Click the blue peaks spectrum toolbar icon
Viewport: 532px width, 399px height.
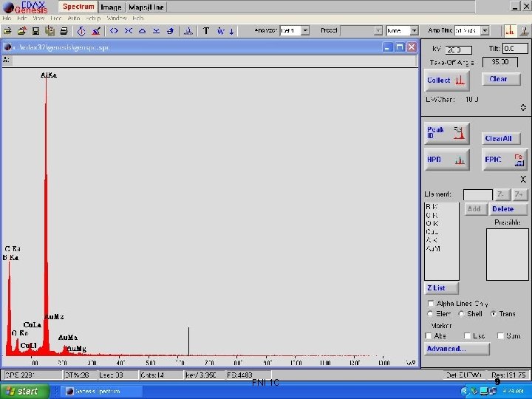click(188, 31)
